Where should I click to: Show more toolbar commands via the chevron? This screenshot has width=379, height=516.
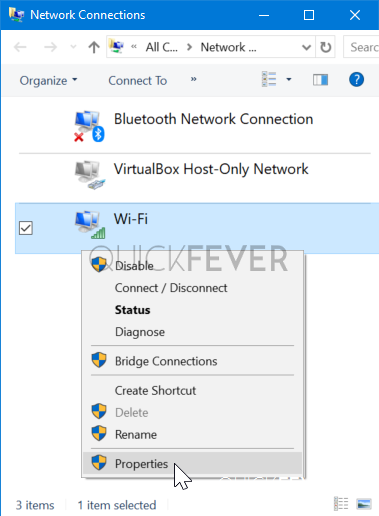(x=193, y=80)
